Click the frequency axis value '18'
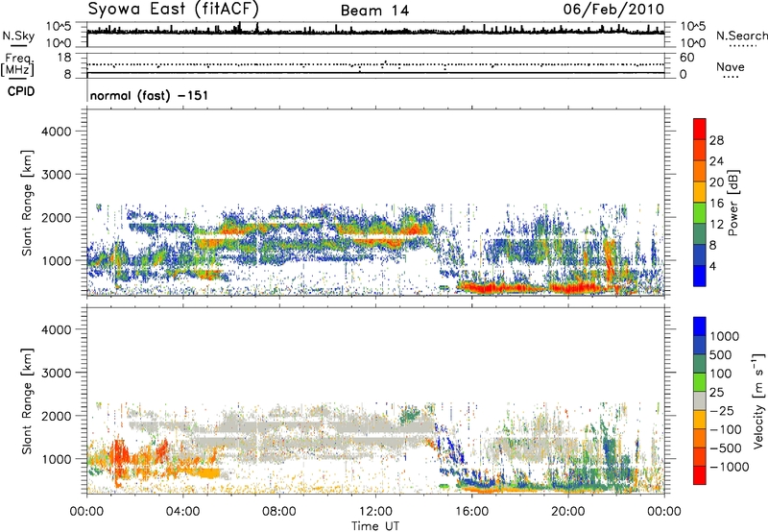 click(x=64, y=58)
